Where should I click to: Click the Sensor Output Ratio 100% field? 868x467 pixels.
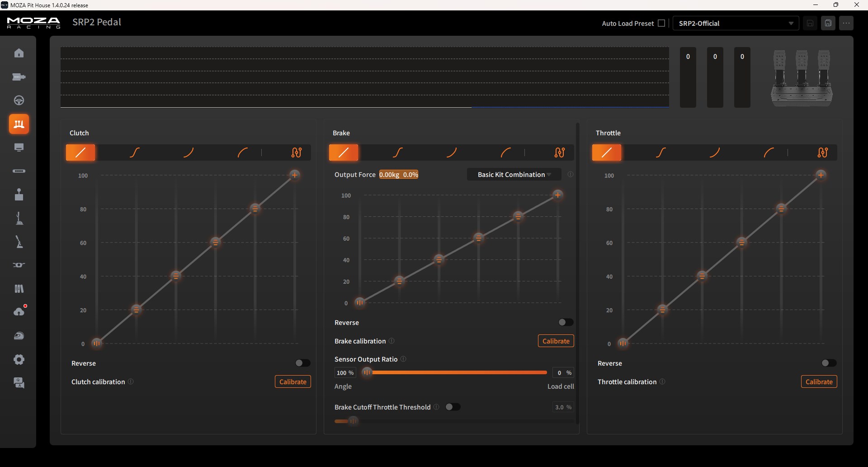coord(345,372)
